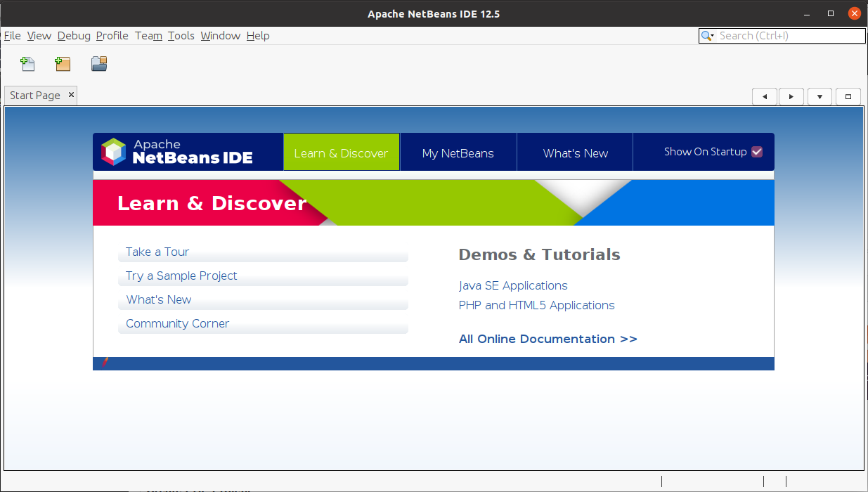Click the New File toolbar icon
The height and width of the screenshot is (492, 868).
27,64
